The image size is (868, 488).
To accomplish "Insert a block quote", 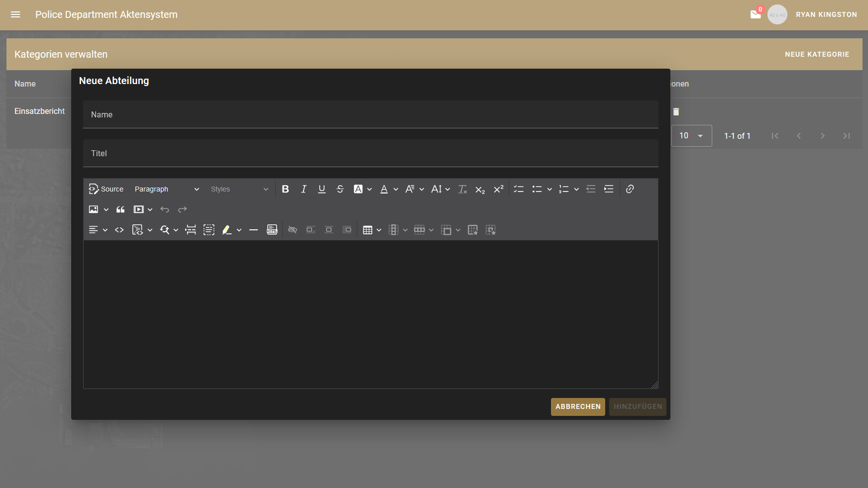I will tap(120, 209).
